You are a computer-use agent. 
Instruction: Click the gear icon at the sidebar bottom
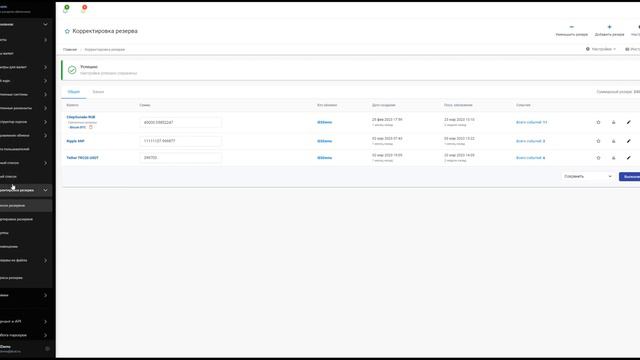point(47,349)
